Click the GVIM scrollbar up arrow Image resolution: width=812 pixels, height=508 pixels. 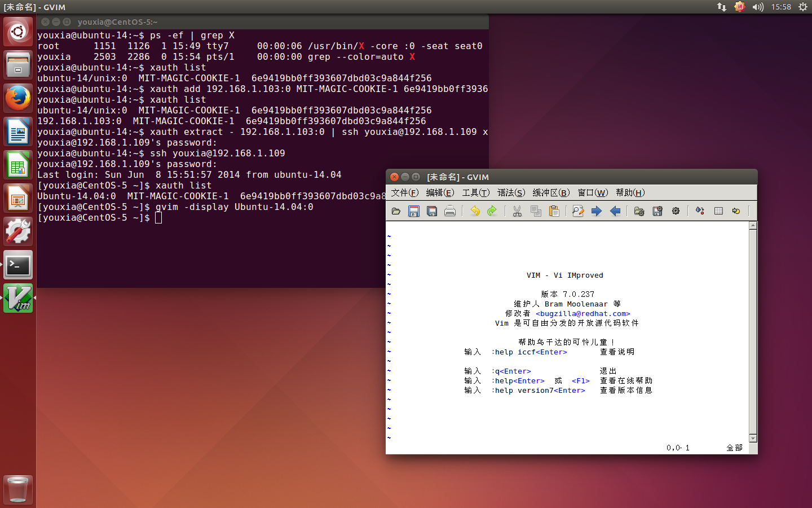(753, 226)
